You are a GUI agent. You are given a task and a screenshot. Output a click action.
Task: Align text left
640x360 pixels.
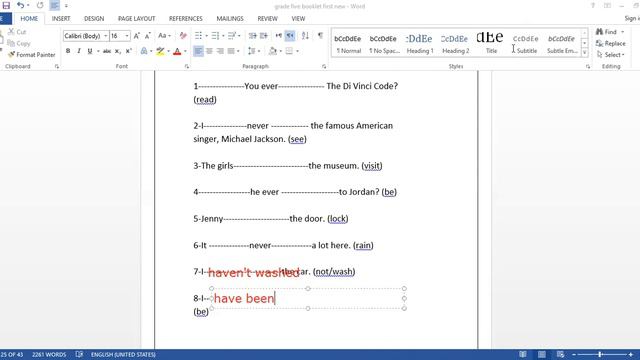(198, 51)
